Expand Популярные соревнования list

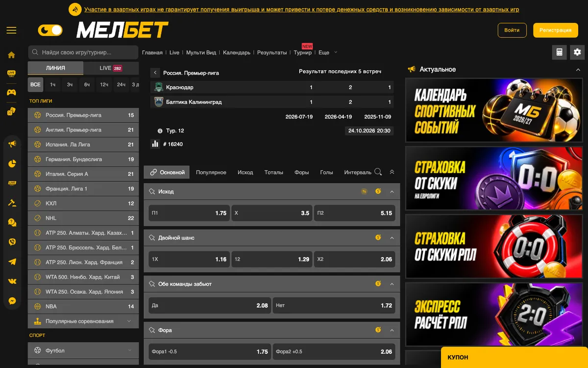[x=83, y=321]
